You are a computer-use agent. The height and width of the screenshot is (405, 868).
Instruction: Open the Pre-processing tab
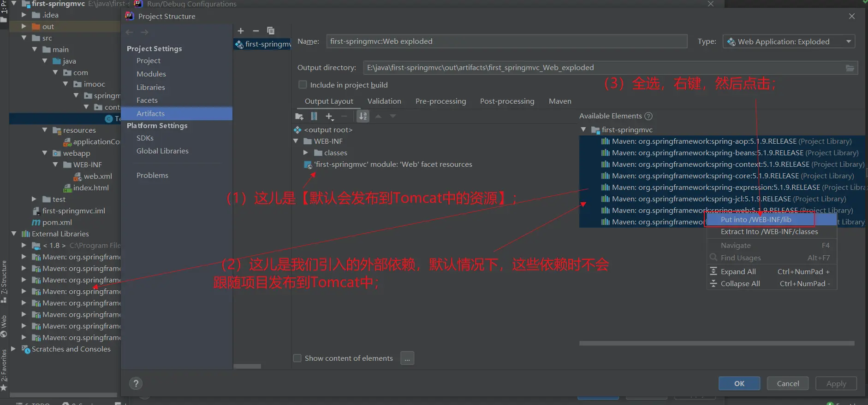pos(440,101)
